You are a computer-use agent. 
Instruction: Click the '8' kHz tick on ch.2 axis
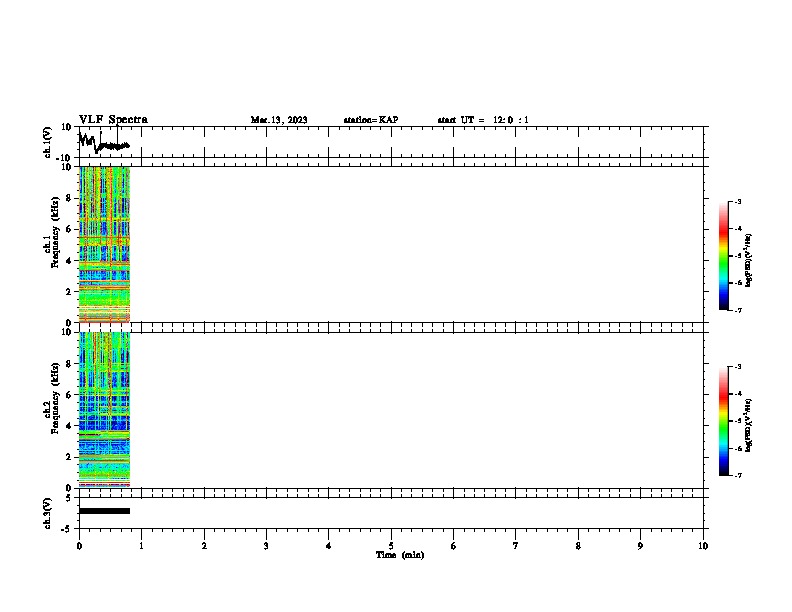(69, 364)
